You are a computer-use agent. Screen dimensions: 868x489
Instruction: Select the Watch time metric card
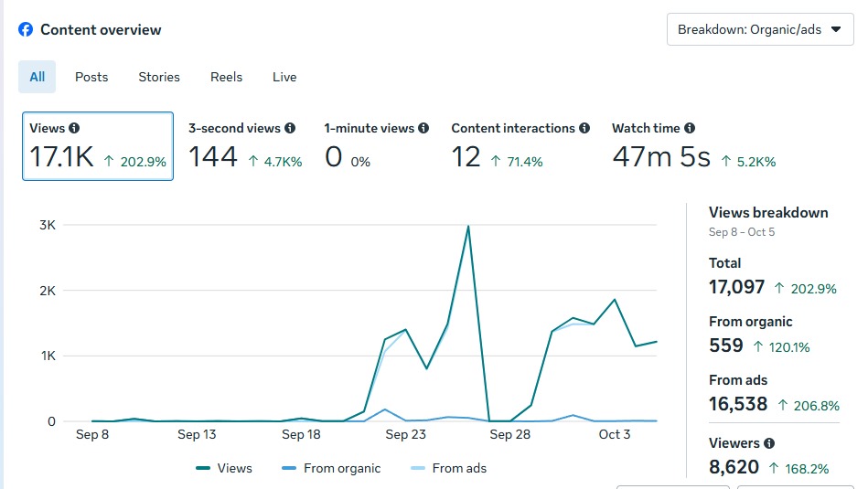[693, 146]
